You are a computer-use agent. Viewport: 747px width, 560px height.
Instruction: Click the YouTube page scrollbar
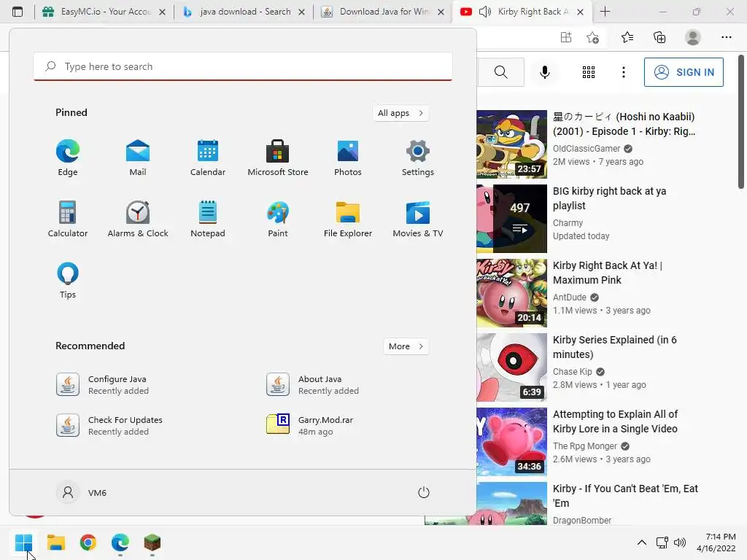click(x=741, y=122)
